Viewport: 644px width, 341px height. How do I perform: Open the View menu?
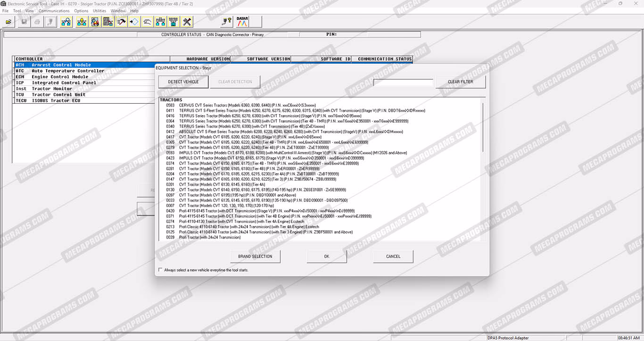tap(29, 11)
